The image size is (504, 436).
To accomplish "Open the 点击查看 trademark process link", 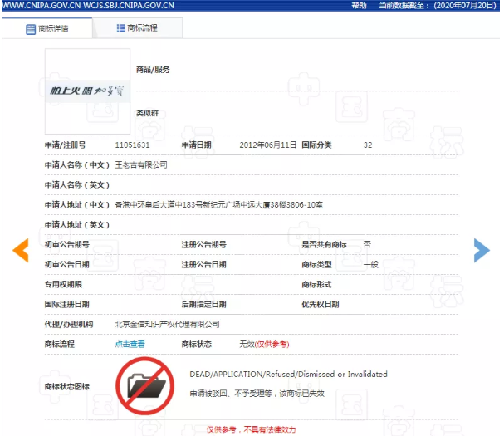I will [x=130, y=345].
